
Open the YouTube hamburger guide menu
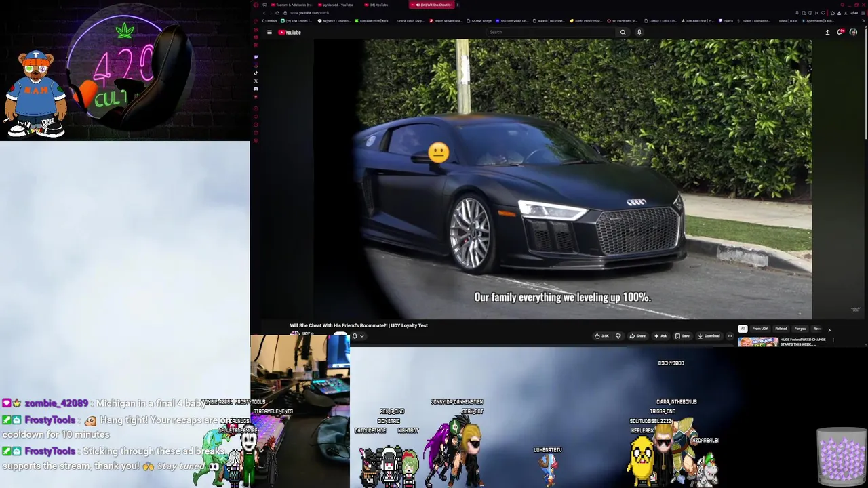point(269,32)
